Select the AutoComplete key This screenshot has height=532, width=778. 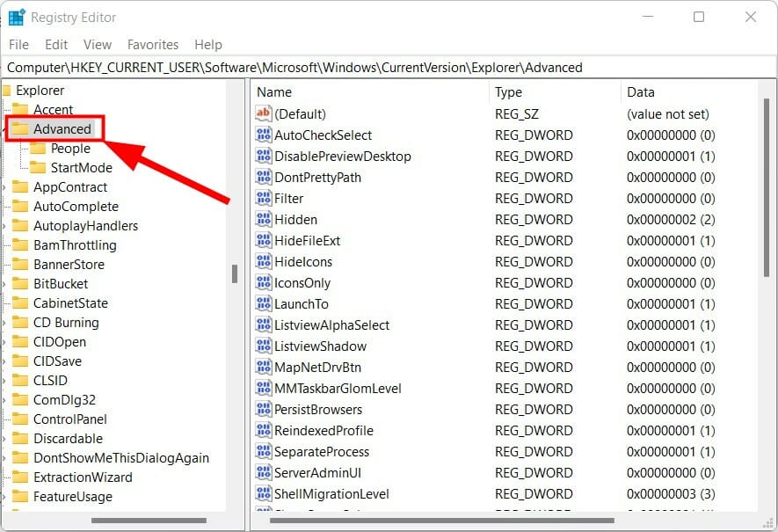click(x=76, y=207)
